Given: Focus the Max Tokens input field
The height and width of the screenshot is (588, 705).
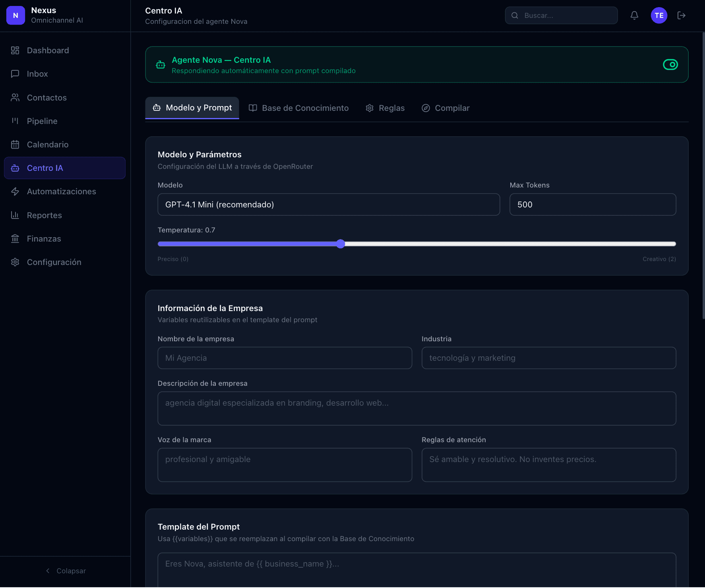Looking at the screenshot, I should tap(593, 205).
